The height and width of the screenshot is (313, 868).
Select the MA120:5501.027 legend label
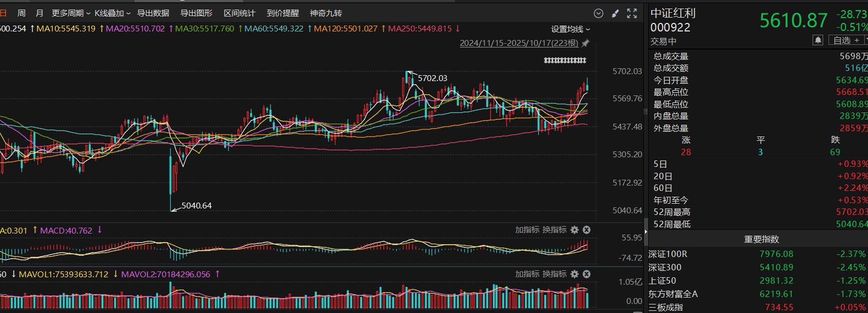(x=346, y=29)
